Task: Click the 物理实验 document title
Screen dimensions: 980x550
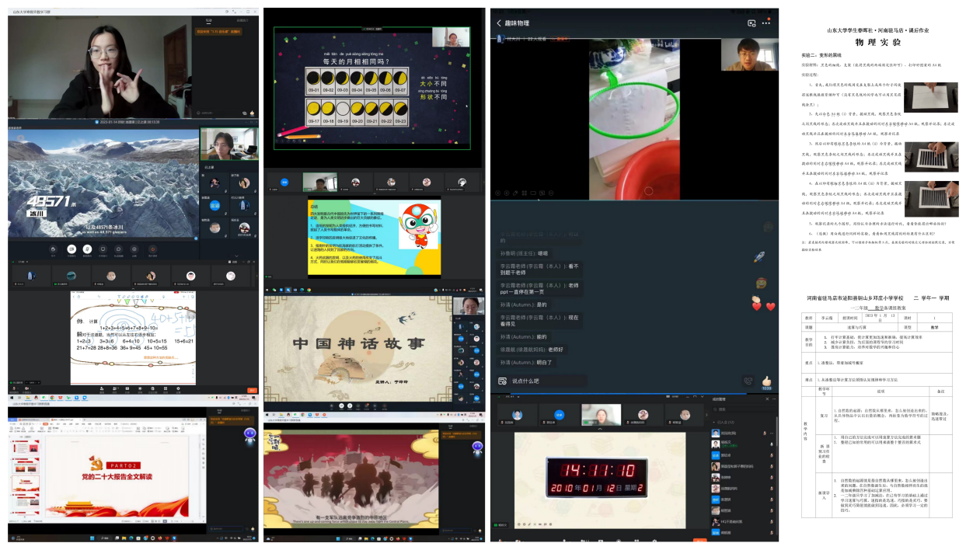Action: point(878,42)
